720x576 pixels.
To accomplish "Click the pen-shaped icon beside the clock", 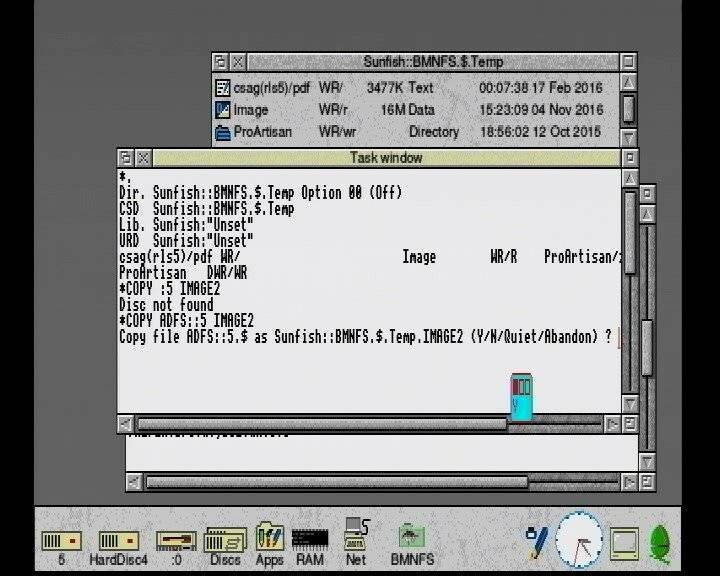I will tap(537, 540).
